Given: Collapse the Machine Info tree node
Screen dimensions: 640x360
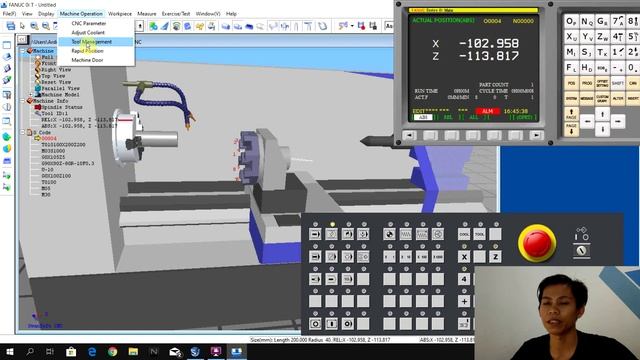Looking at the screenshot, I should click(23, 101).
